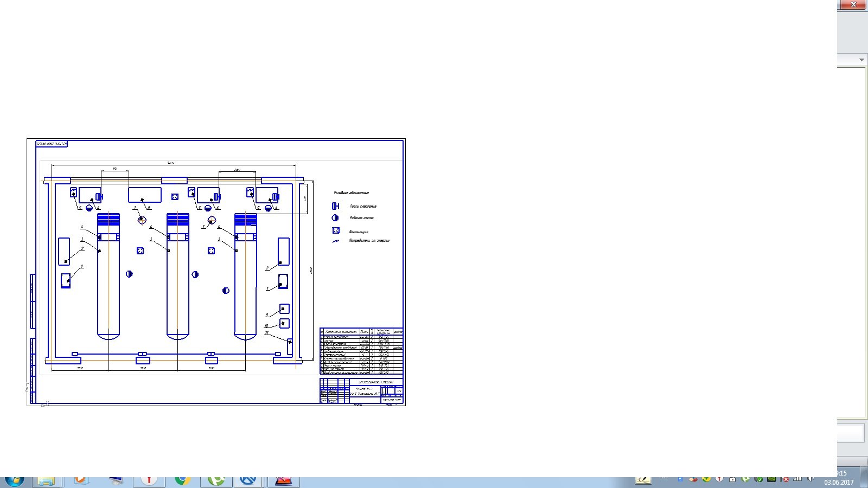Click the ventilation symbol in the legend

tap(336, 230)
